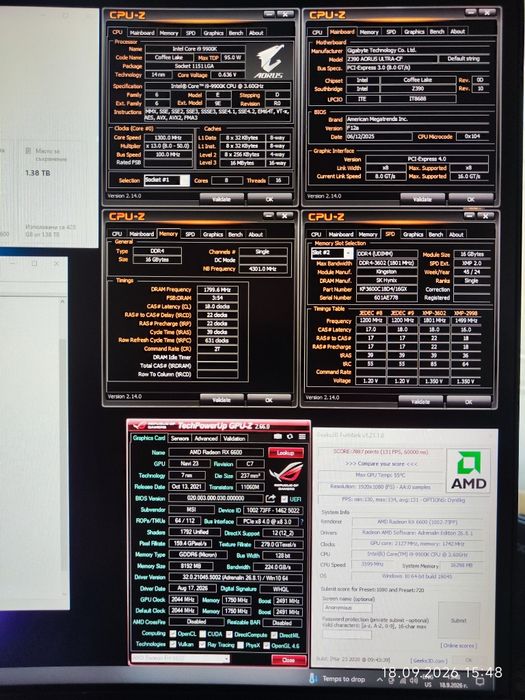Click the Kingston module manufacturer value

(387, 272)
